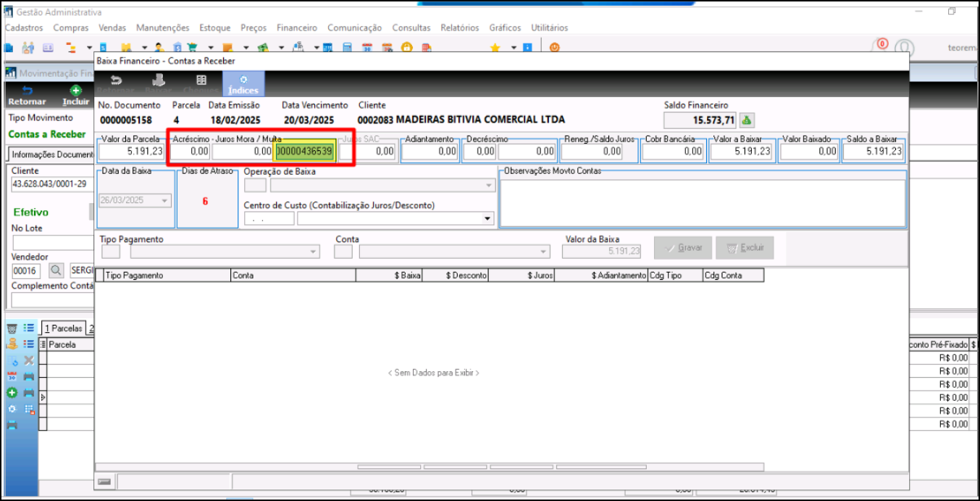This screenshot has height=501, width=980.
Task: Click the stamp hand sidebar icon
Action: click(x=12, y=344)
